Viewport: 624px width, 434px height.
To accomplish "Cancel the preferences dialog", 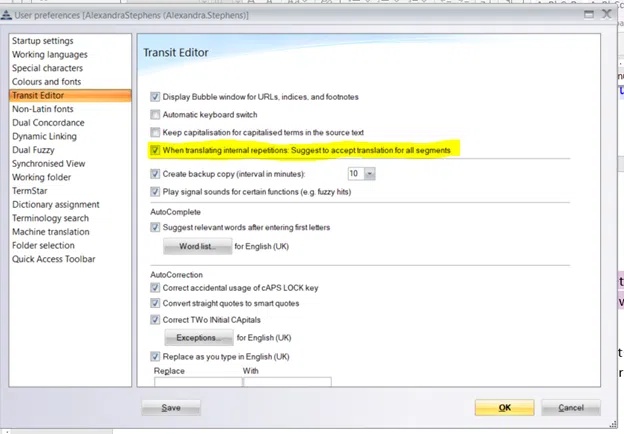I will click(571, 408).
